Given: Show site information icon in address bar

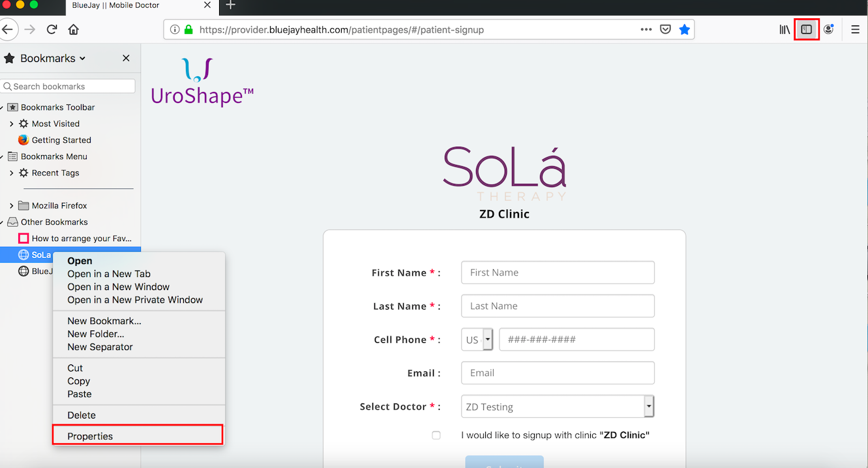Looking at the screenshot, I should (x=175, y=29).
